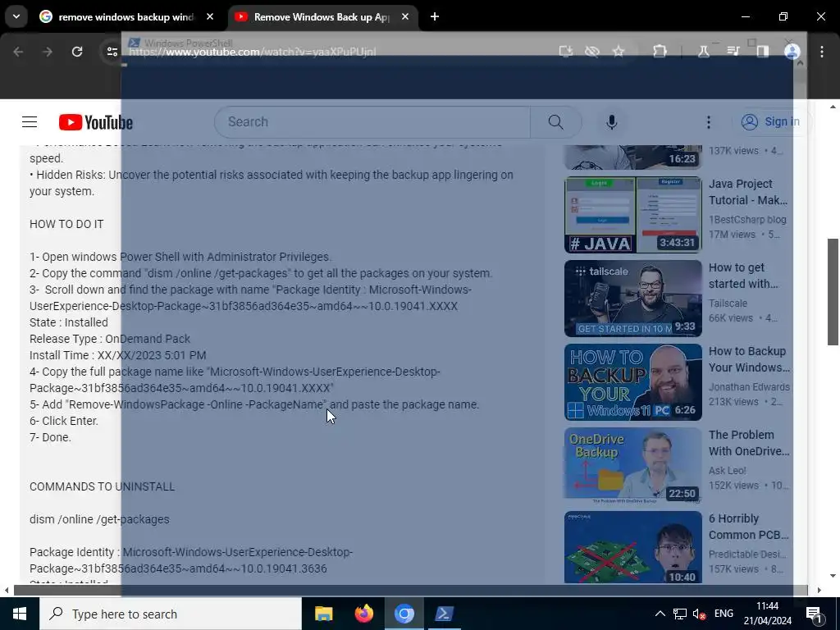This screenshot has height=630, width=840.
Task: Switch to Windows PowerShell in taskbar
Action: 445,614
